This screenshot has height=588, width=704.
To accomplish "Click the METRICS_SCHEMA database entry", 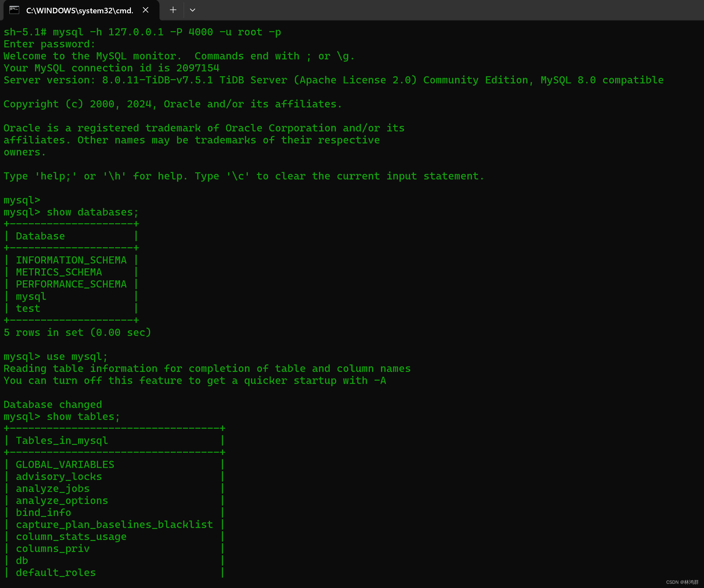I will pos(59,272).
